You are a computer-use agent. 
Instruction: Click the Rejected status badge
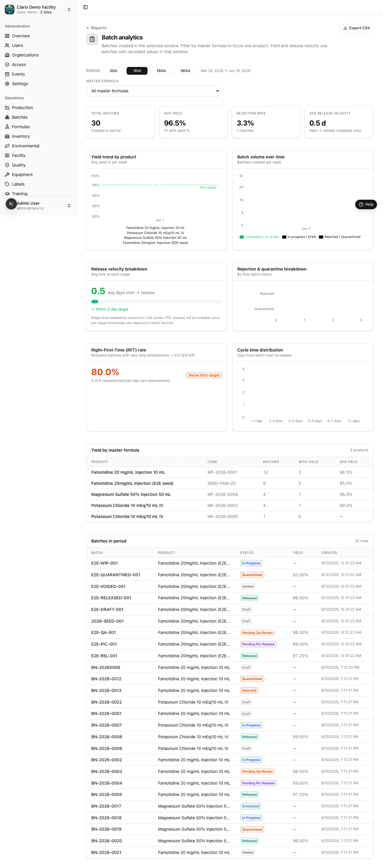point(249,690)
